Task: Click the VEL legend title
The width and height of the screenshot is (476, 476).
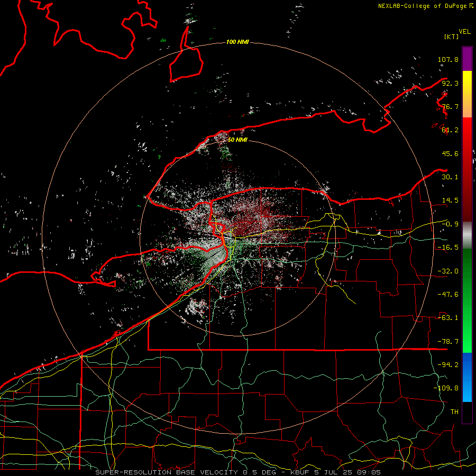Action: pyautogui.click(x=465, y=32)
